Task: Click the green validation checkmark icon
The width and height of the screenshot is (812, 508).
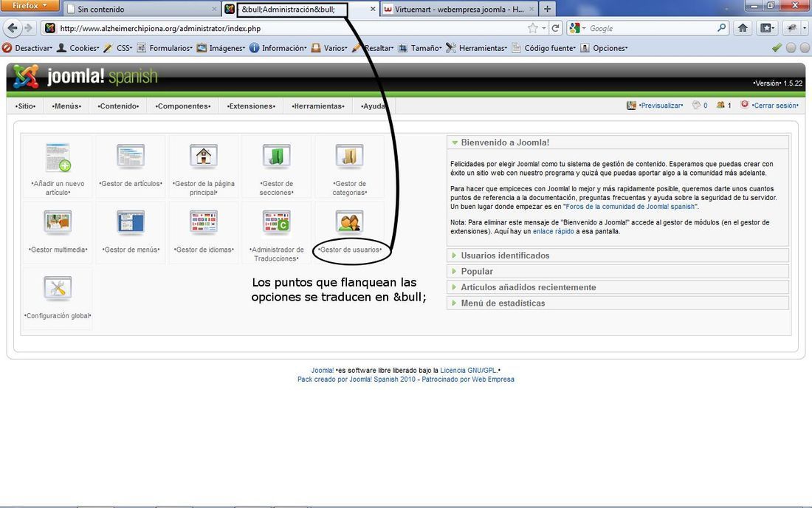Action: point(777,48)
